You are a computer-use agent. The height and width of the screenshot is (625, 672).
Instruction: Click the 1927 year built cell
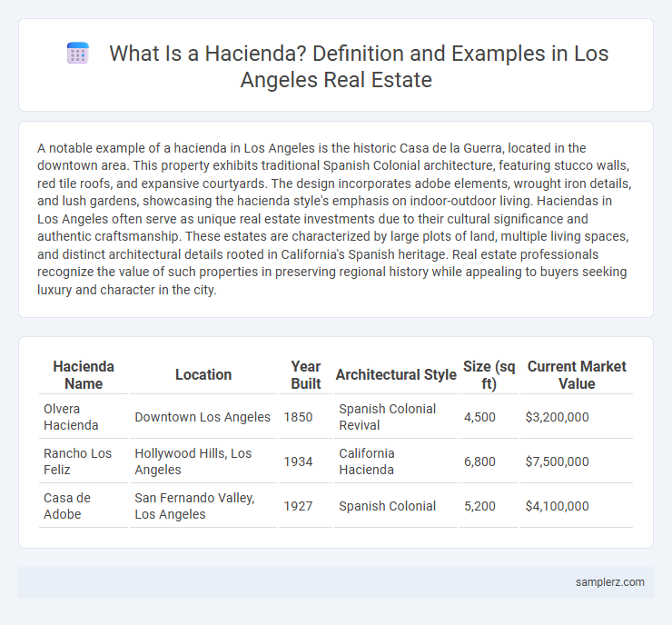pyautogui.click(x=305, y=506)
